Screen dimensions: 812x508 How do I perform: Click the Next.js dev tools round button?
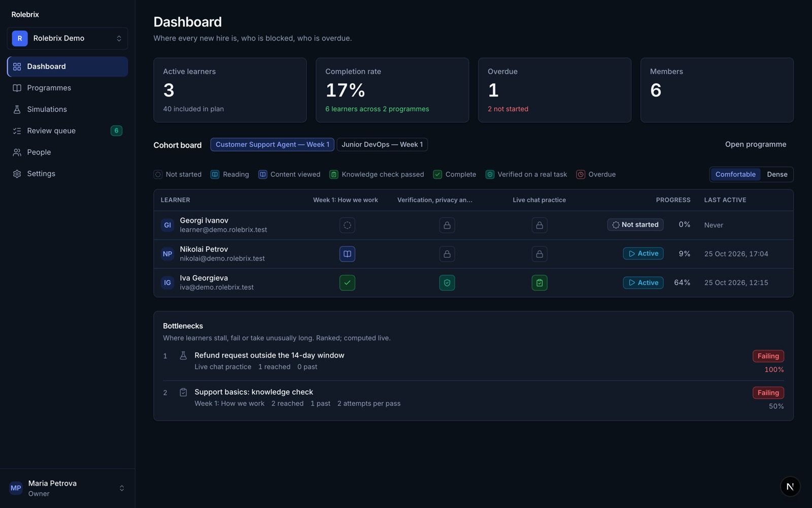tap(790, 486)
